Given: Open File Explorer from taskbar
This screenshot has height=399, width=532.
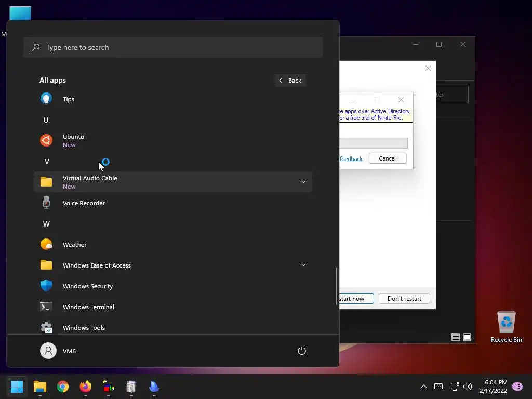Looking at the screenshot, I should [39, 387].
